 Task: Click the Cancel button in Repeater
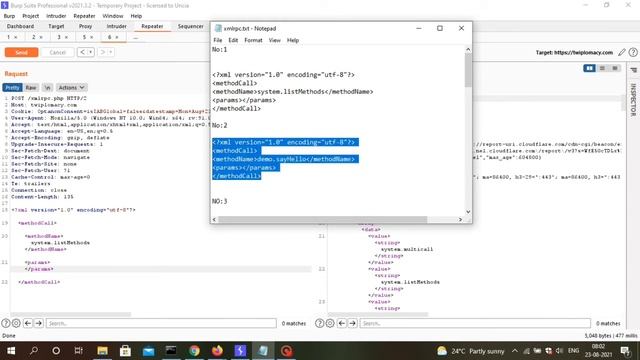(58, 52)
